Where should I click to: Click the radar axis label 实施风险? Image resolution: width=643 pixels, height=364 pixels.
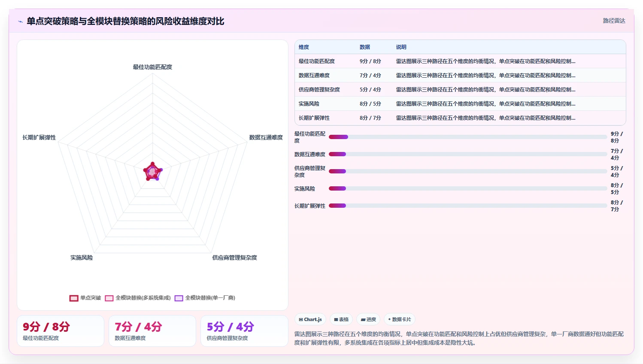click(x=82, y=258)
